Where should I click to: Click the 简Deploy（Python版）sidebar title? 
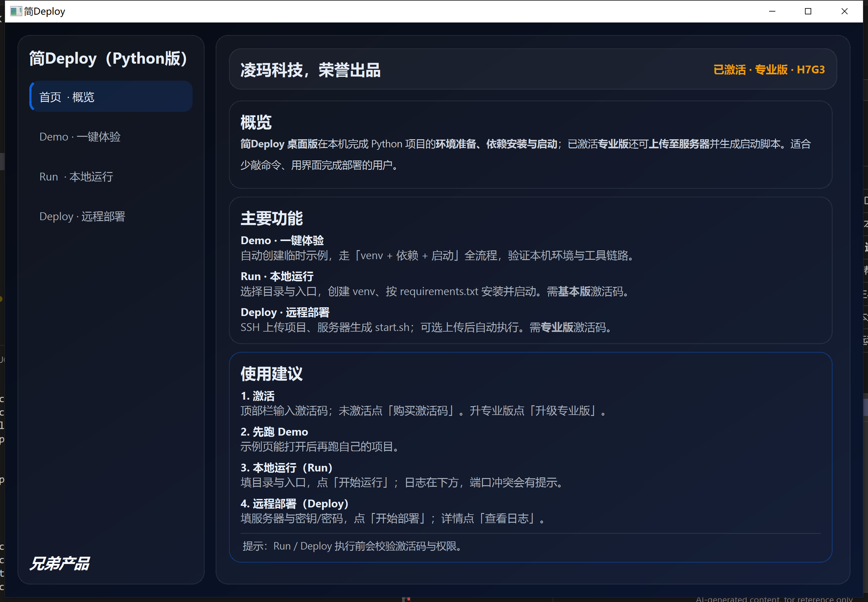[108, 58]
